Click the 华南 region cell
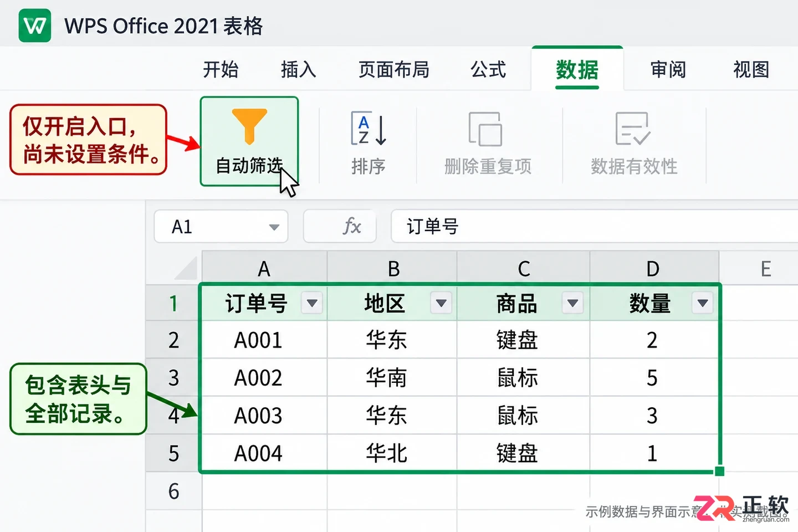The height and width of the screenshot is (532, 798). pos(392,378)
